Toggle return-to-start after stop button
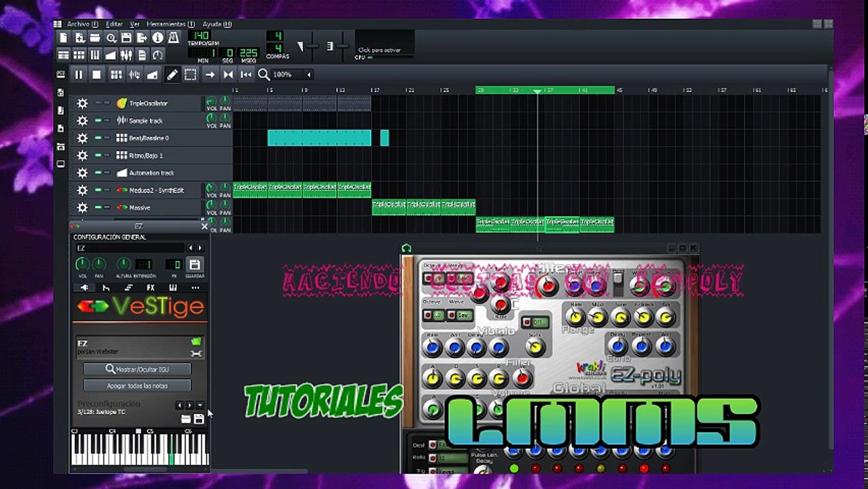This screenshot has width=868, height=489. point(246,75)
